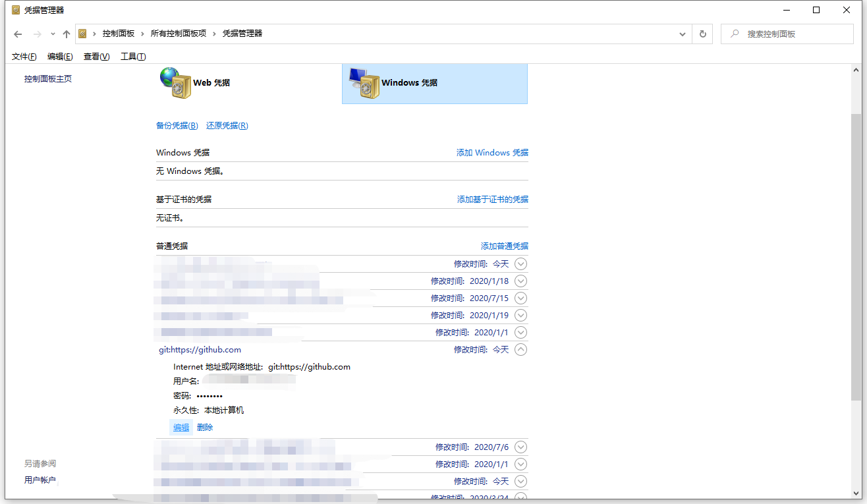Click the vertical scrollbar up arrow

(x=856, y=70)
